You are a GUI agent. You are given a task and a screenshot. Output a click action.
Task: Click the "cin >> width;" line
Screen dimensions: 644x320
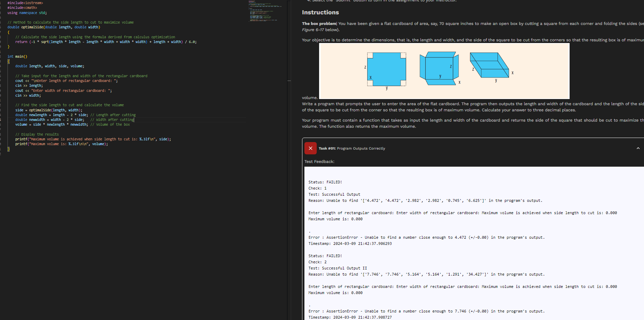(28, 95)
